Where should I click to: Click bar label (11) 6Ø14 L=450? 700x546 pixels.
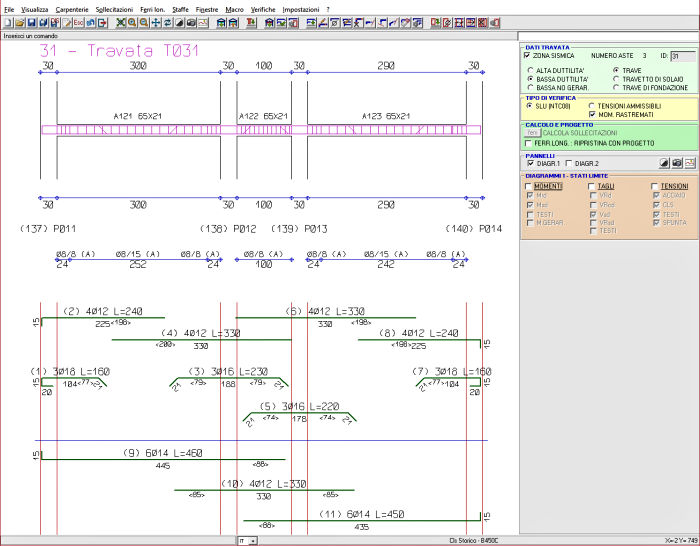(x=361, y=514)
